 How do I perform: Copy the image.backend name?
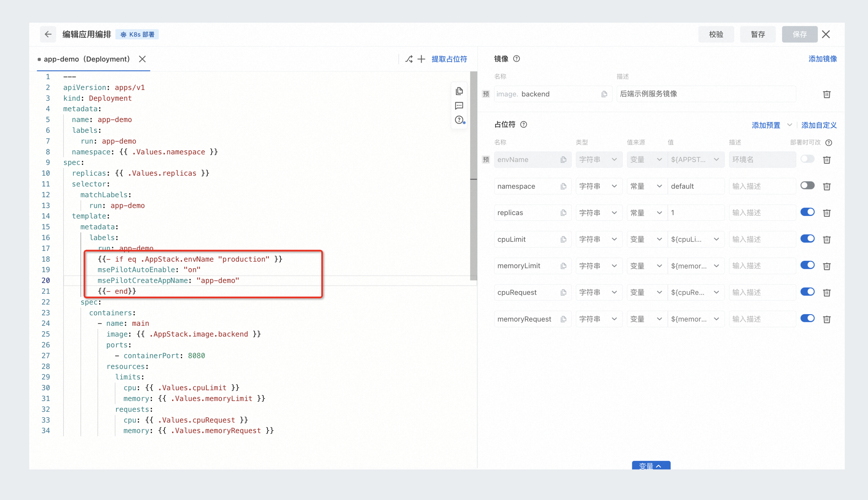pyautogui.click(x=604, y=94)
